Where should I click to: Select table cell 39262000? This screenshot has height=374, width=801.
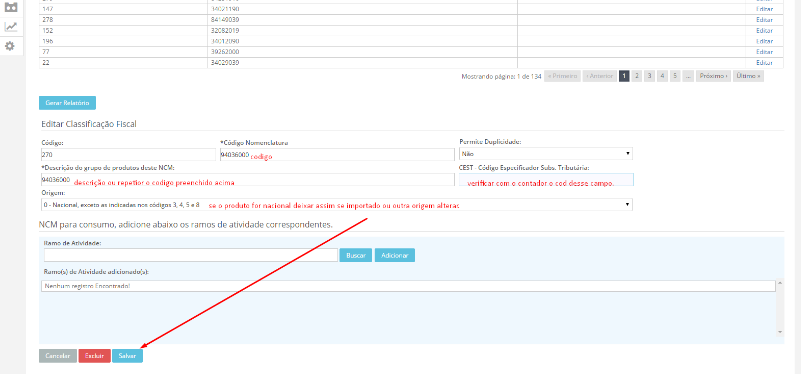point(362,52)
